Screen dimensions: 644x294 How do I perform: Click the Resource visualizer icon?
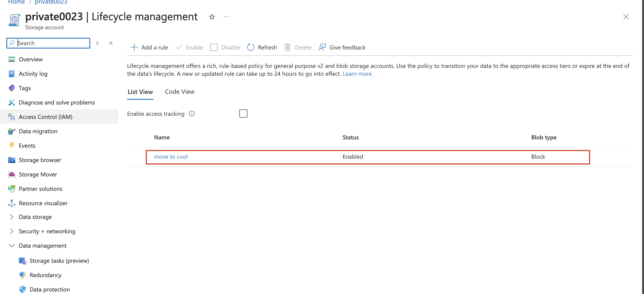coord(11,203)
